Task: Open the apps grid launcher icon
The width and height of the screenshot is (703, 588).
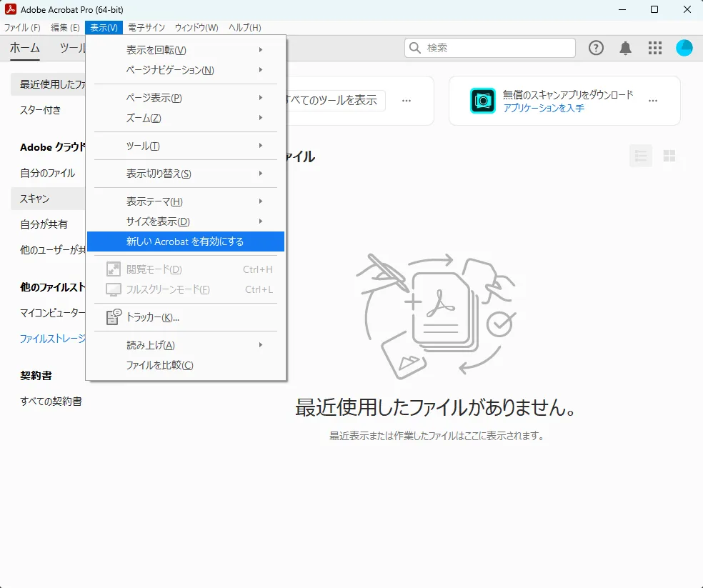Action: click(x=655, y=48)
